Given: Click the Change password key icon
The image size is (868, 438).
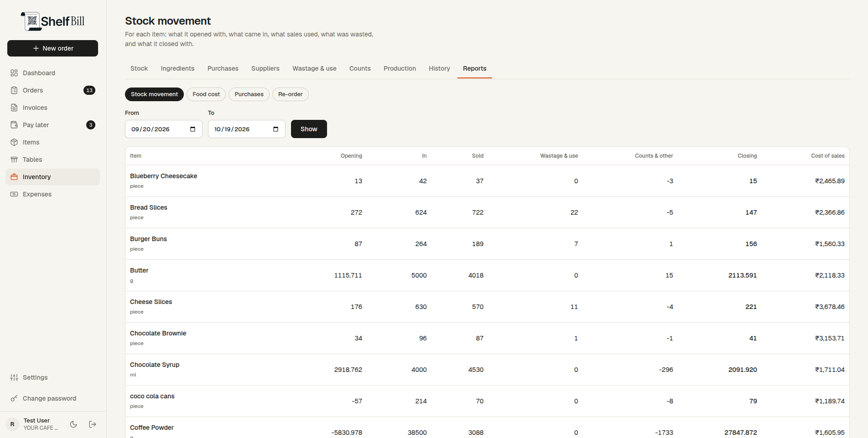Looking at the screenshot, I should [x=14, y=398].
